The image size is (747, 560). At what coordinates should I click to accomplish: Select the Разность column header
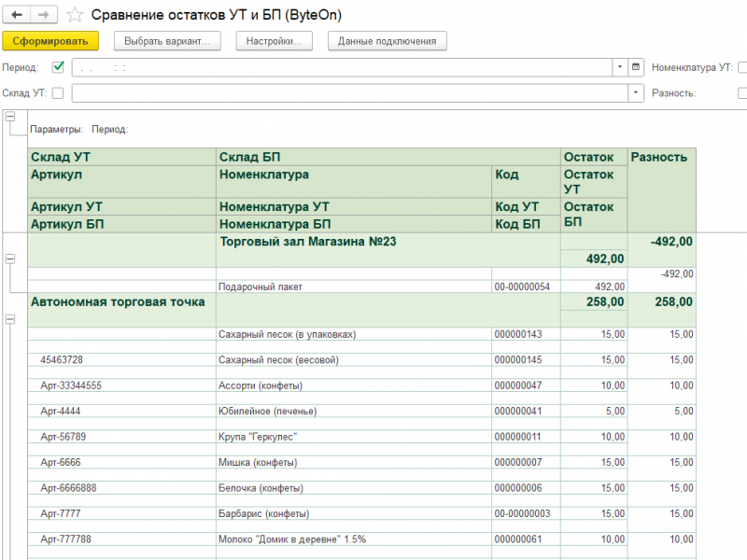click(662, 190)
